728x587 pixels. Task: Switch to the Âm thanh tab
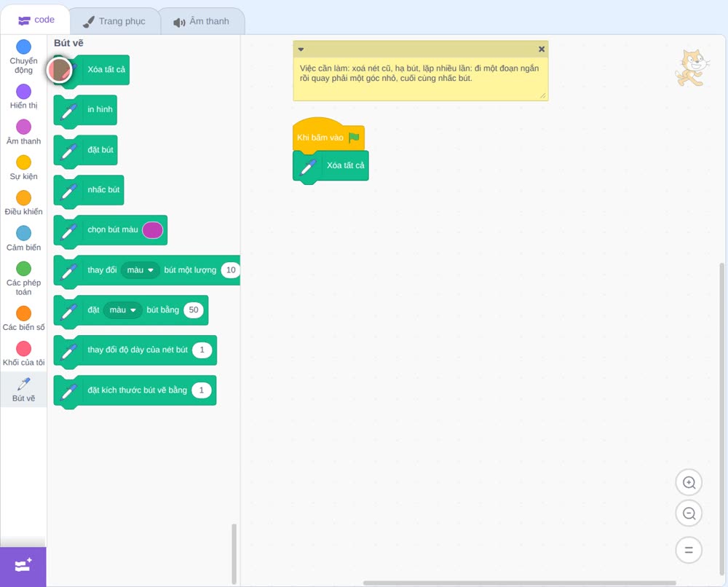(202, 21)
